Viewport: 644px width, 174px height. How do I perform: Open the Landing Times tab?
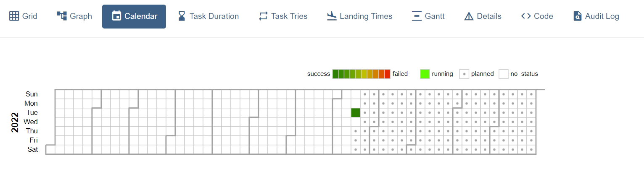(360, 16)
